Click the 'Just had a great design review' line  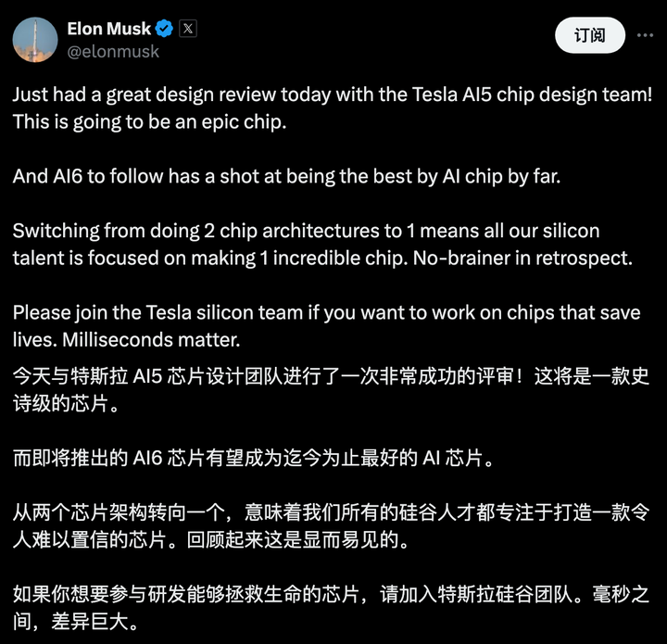coord(333,95)
